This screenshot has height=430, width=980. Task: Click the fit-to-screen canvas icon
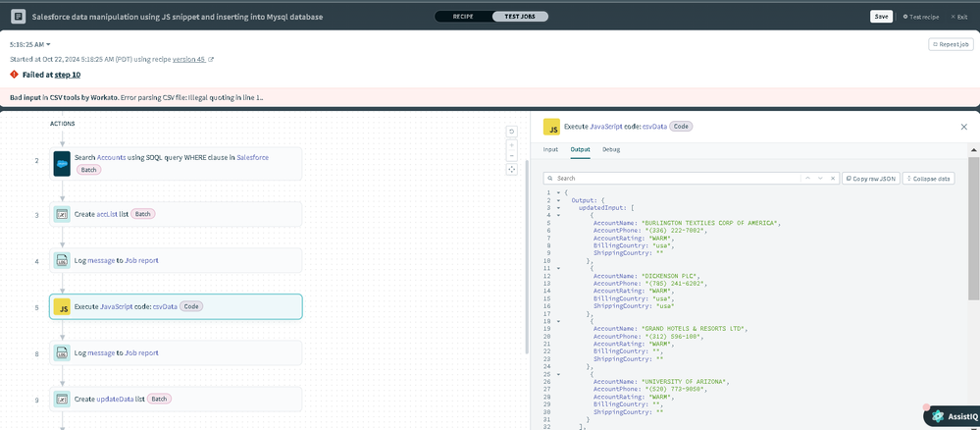512,169
